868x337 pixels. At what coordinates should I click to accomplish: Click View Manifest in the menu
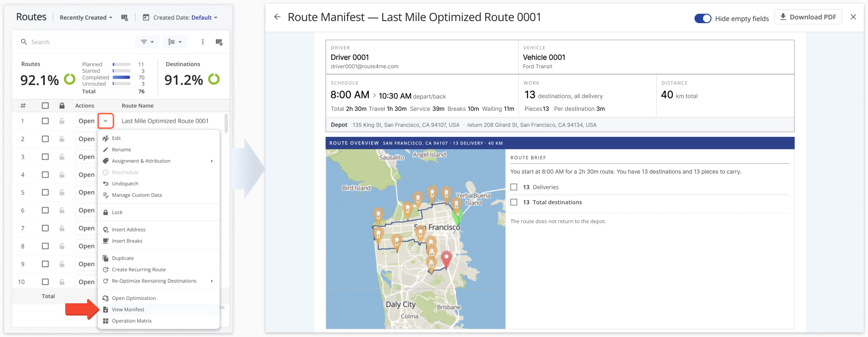[x=158, y=310]
